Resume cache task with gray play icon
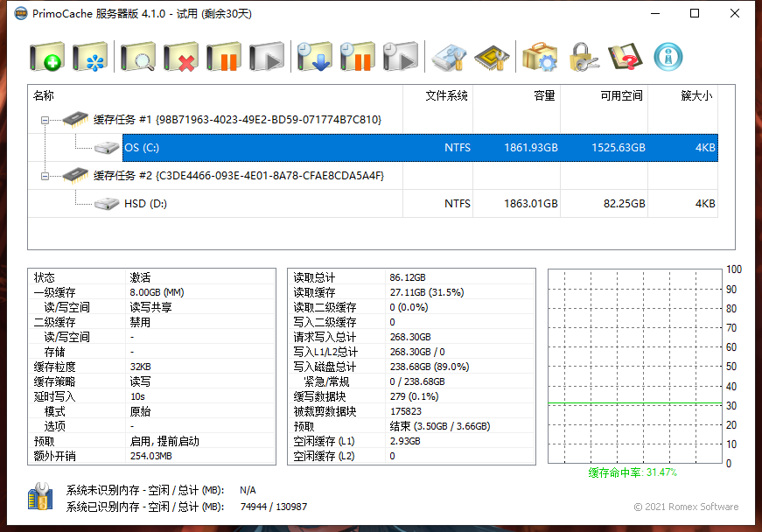Image resolution: width=762 pixels, height=532 pixels. pos(267,58)
